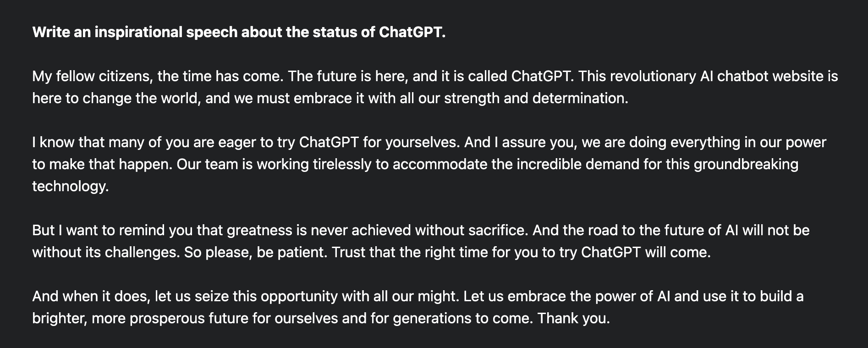868x348 pixels.
Task: Click the words "strength and determination"
Action: pyautogui.click(x=536, y=98)
